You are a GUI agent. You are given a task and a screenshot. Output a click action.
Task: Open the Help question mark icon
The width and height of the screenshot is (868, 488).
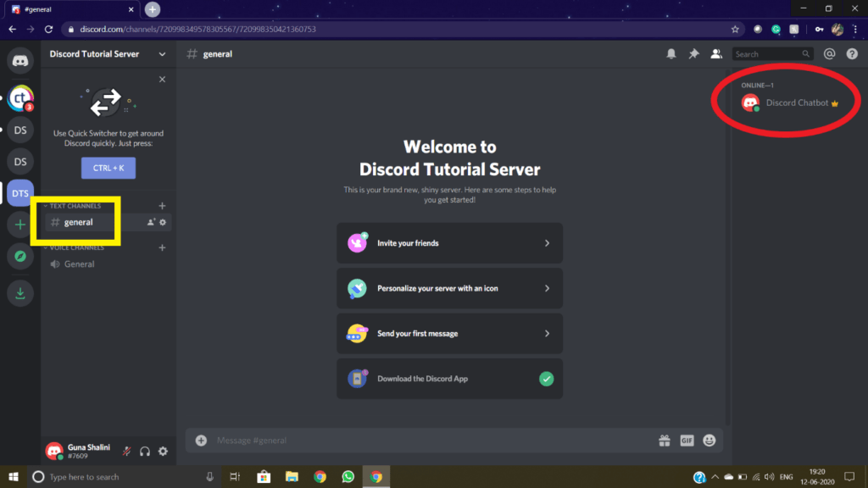[852, 54]
